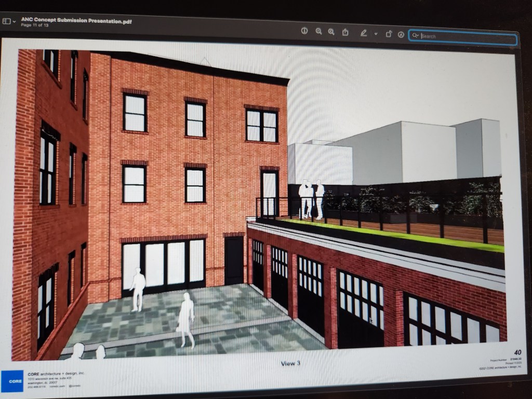Expand the sidebar view options chevron
The height and width of the screenshot is (399, 532).
(14, 22)
